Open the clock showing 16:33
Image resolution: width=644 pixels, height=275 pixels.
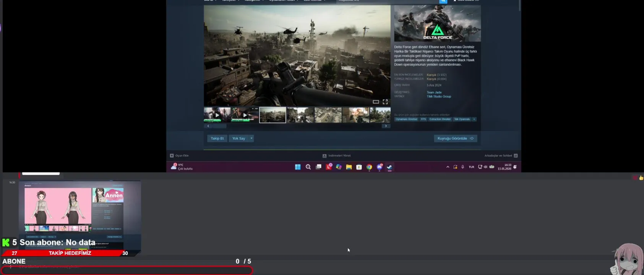coord(505,167)
